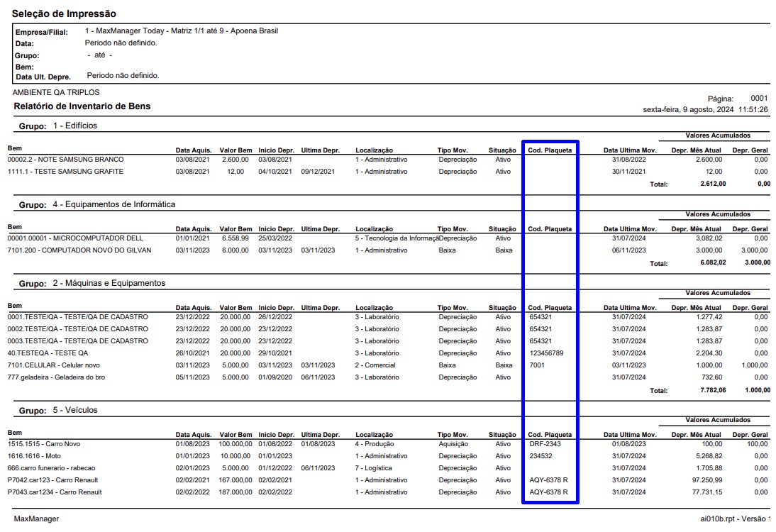This screenshot has height=532, width=776.
Task: Click row '1111.1 - TESTE SAMSUNG GRAFITE'
Action: pyautogui.click(x=387, y=171)
